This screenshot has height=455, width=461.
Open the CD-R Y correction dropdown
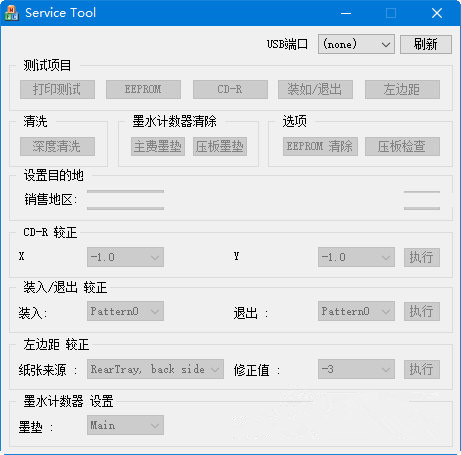click(x=356, y=257)
